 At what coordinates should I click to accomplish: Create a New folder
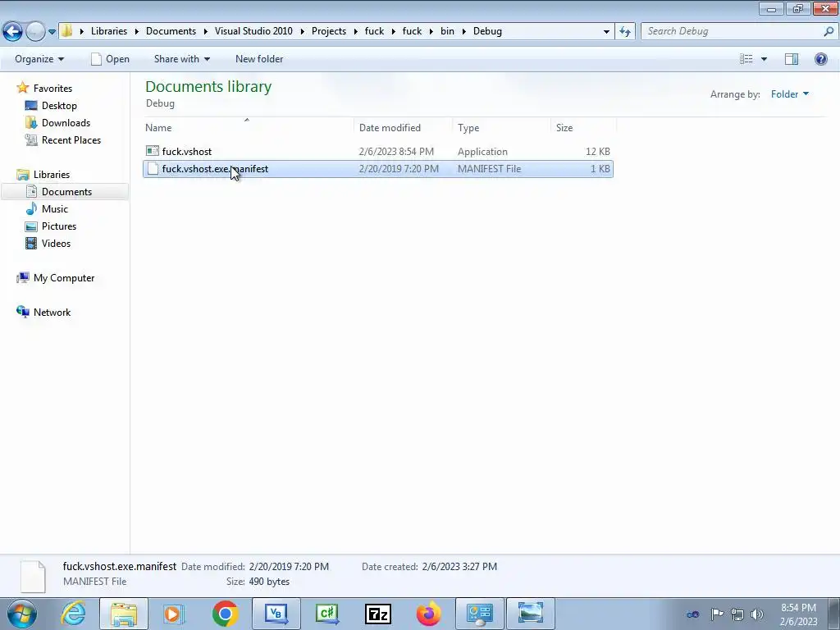(259, 59)
